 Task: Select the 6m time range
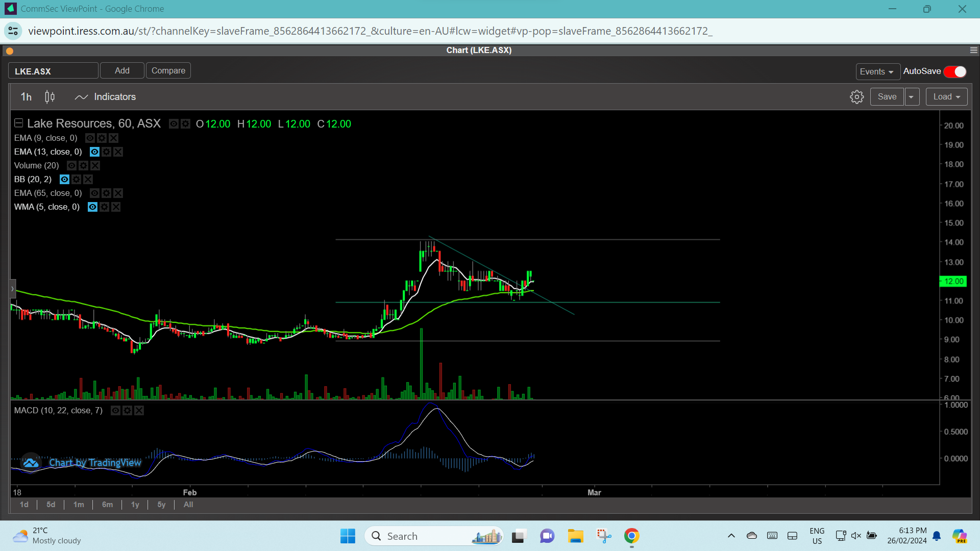[x=107, y=505]
